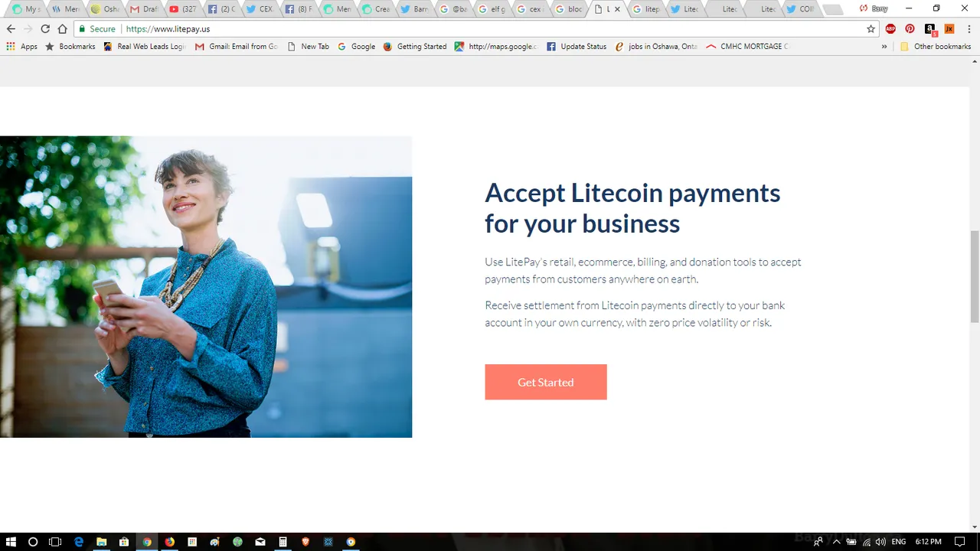This screenshot has width=980, height=551.
Task: Click the page vertical scrollbar thumb
Action: click(x=975, y=276)
